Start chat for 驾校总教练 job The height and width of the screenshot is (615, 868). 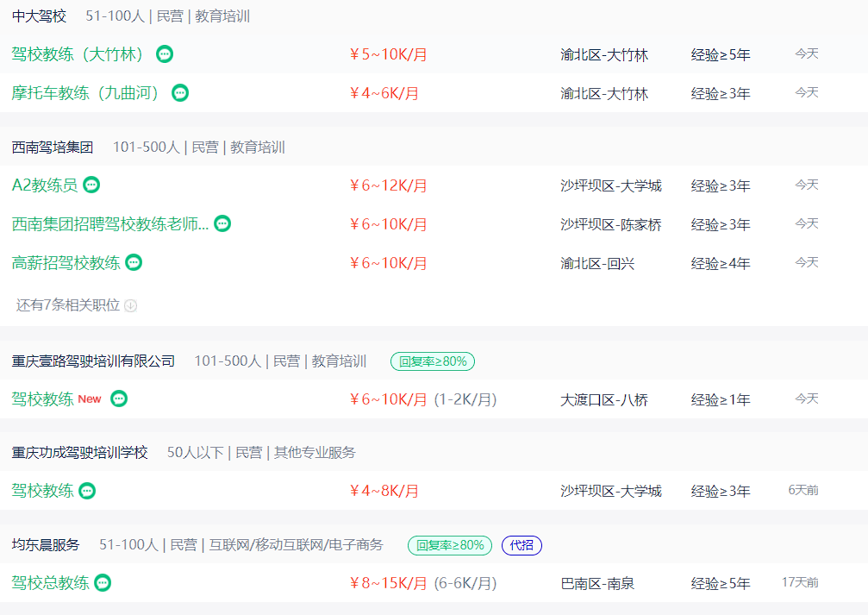[x=103, y=582]
